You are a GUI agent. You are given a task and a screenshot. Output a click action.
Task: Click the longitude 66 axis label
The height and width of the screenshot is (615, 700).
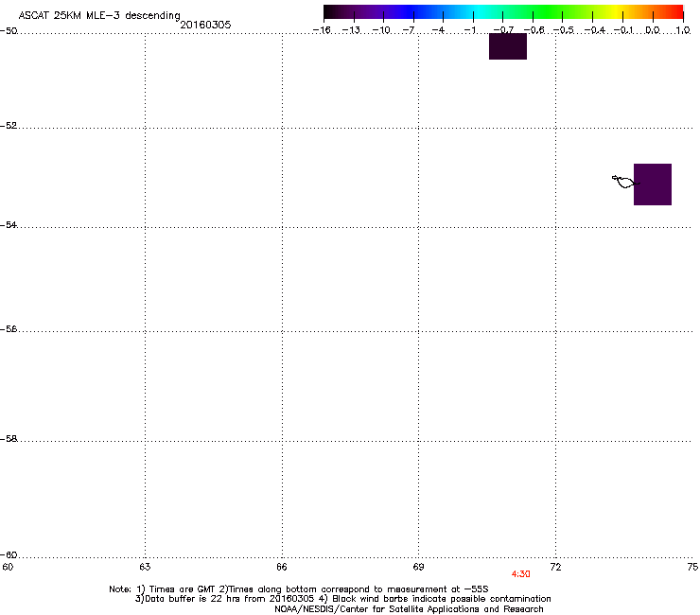[x=282, y=567]
